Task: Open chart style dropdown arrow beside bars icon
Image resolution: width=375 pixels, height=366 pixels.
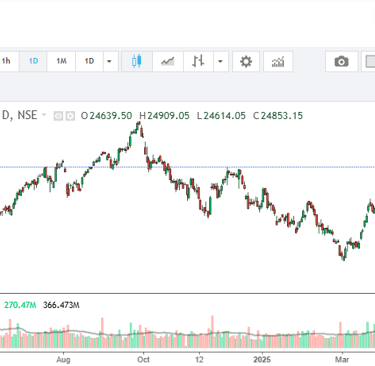Action: [220, 61]
